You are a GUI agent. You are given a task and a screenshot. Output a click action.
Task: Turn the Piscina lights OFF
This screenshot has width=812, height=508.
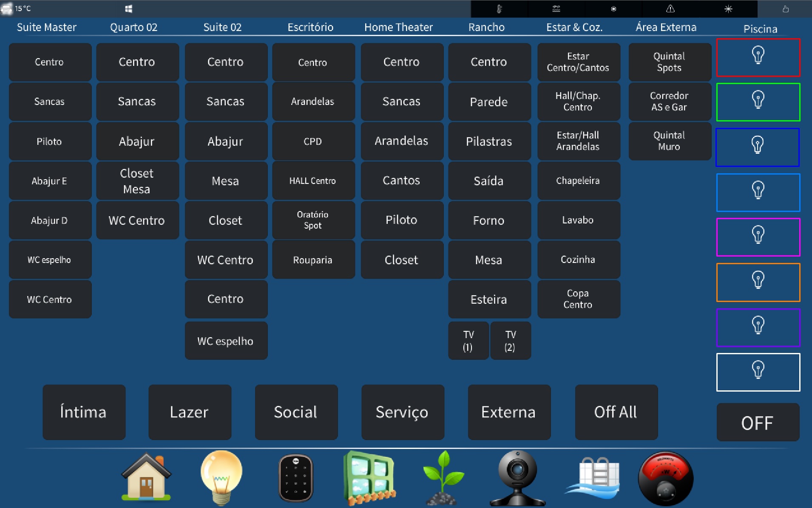coord(758,423)
